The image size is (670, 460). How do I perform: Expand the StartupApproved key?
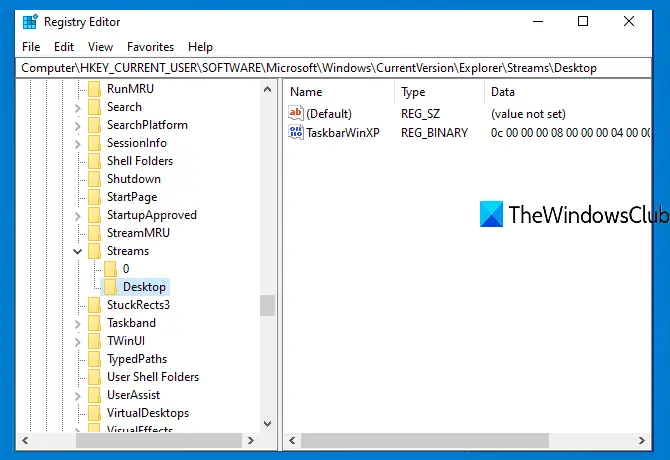[x=77, y=216]
